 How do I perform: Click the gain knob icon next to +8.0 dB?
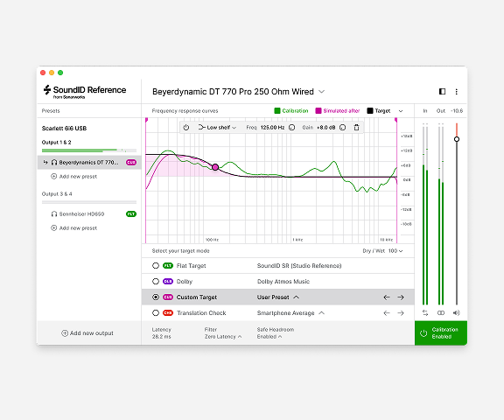tap(343, 128)
